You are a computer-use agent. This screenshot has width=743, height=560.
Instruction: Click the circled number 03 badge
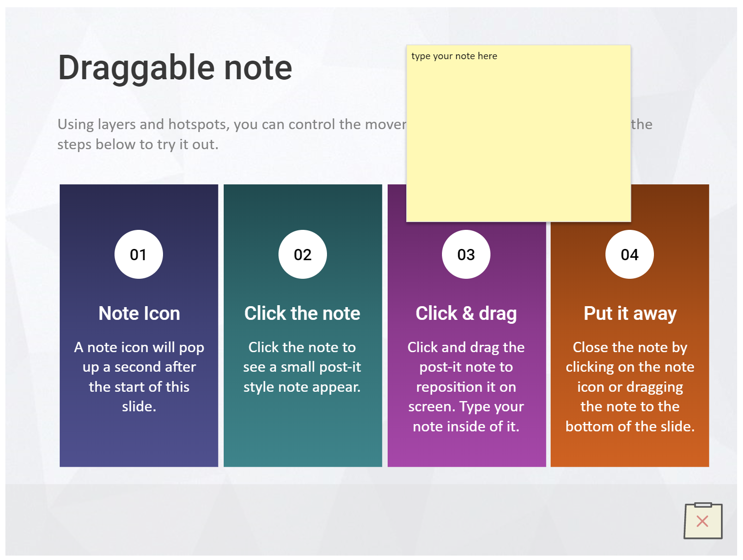pos(466,254)
